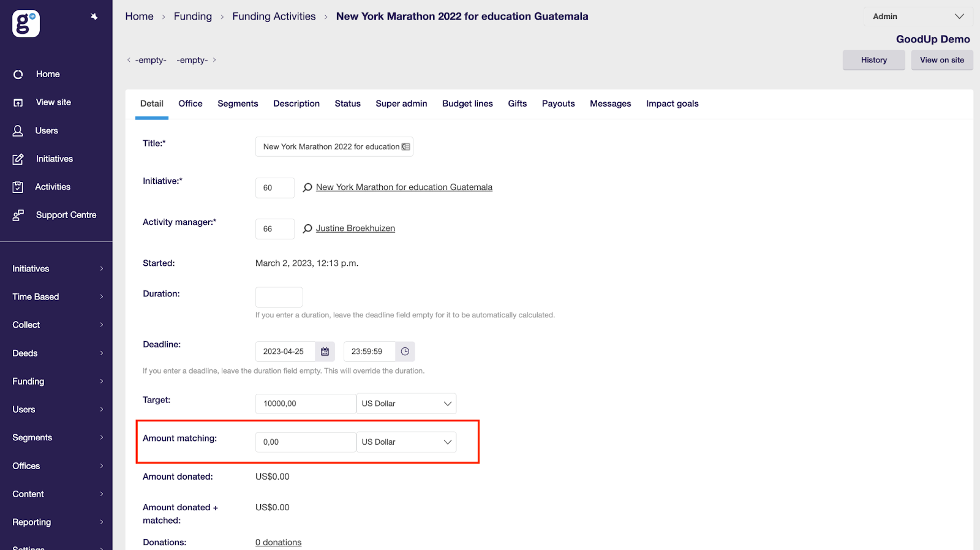This screenshot has height=550, width=980.
Task: Open the Amount matching currency dropdown
Action: point(406,442)
